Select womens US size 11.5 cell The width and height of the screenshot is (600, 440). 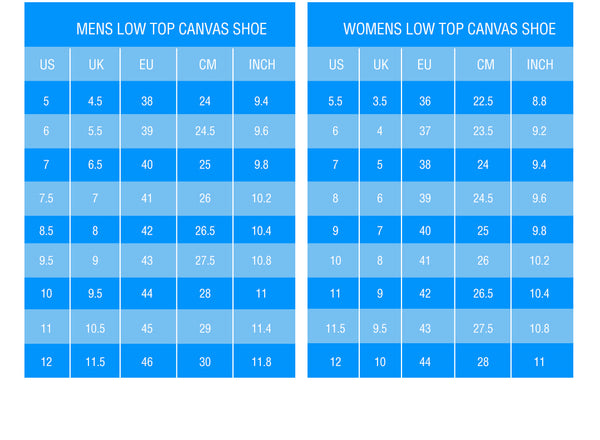tap(335, 328)
